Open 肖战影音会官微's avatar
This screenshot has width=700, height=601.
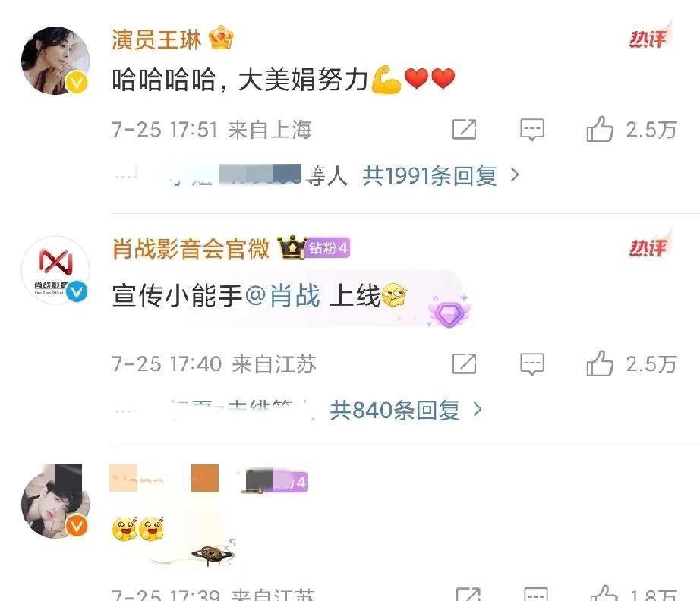tap(55, 270)
